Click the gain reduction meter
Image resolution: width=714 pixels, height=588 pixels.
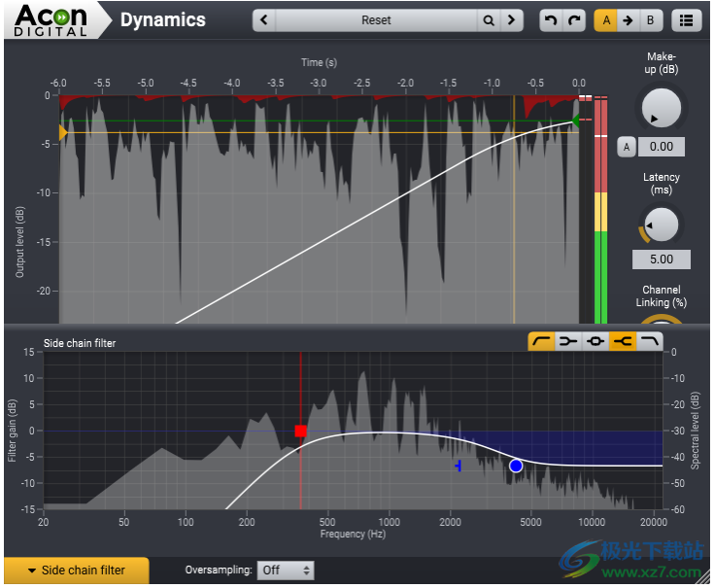pyautogui.click(x=586, y=210)
